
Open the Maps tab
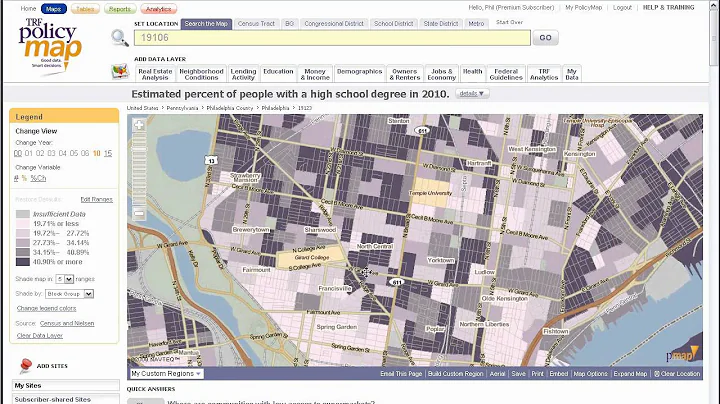tap(54, 9)
